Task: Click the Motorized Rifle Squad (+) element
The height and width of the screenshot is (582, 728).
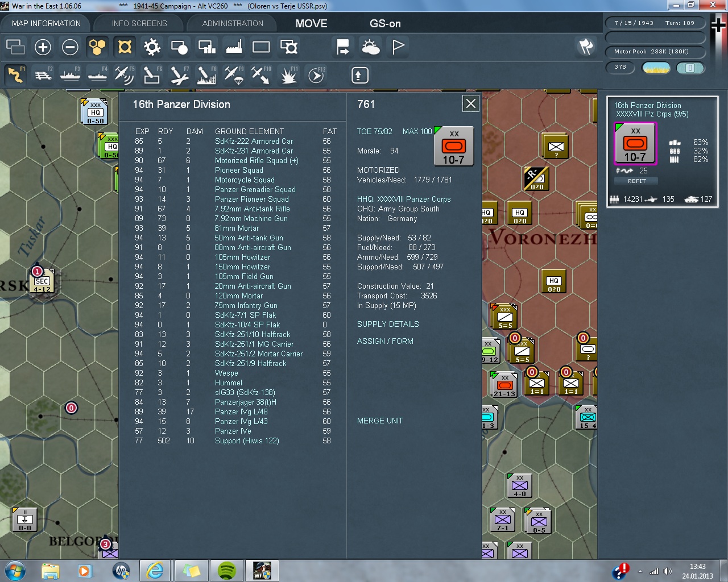Action: [257, 160]
